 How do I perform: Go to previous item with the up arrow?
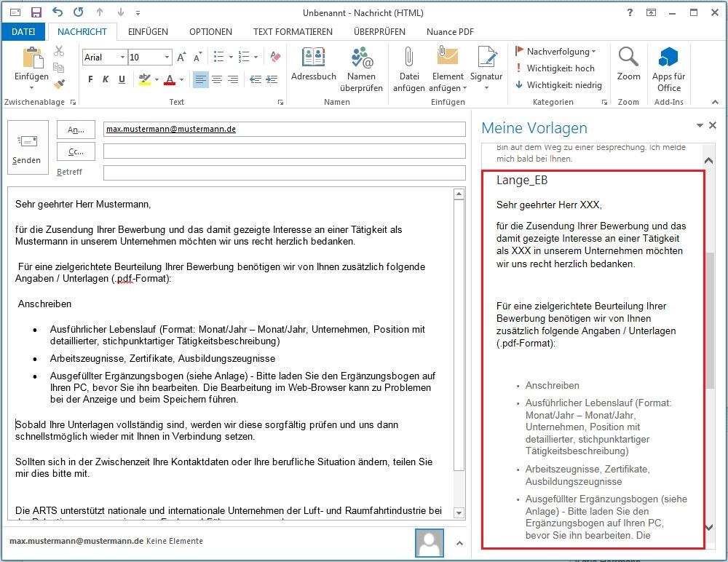tap(100, 12)
